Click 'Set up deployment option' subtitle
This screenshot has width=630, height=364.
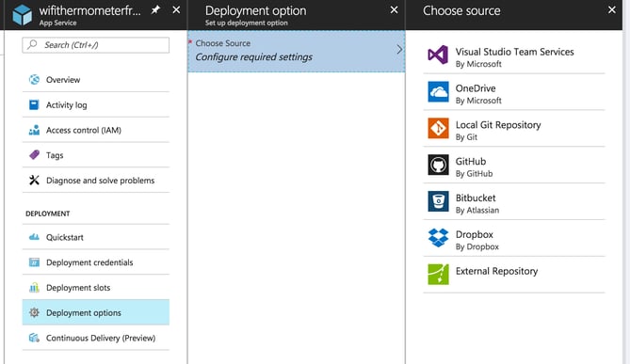tap(247, 23)
